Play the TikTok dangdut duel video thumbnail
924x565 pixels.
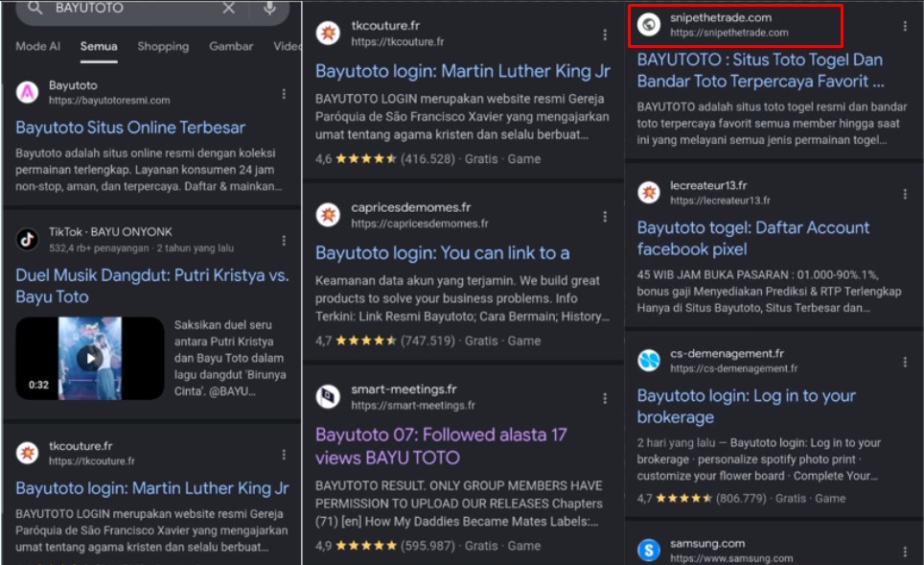tap(89, 358)
